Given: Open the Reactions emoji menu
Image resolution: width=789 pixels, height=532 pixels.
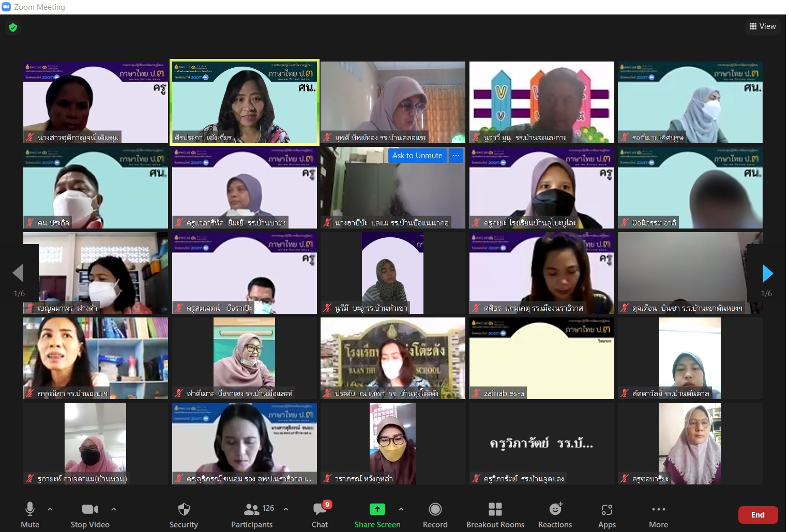Looking at the screenshot, I should click(x=555, y=510).
